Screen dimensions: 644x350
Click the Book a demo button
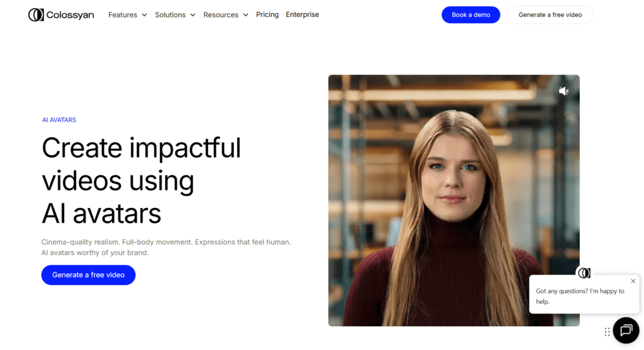[470, 15]
